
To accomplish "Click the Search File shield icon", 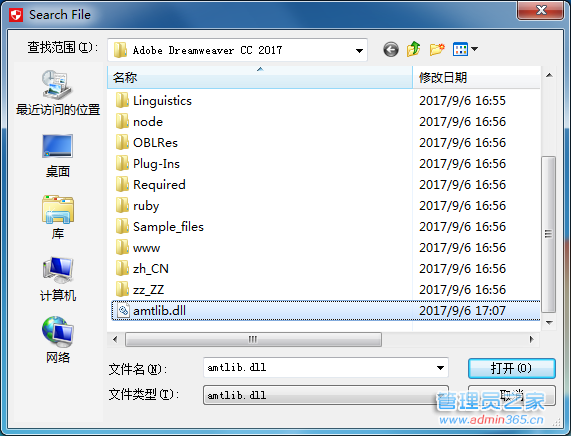I will pos(16,15).
